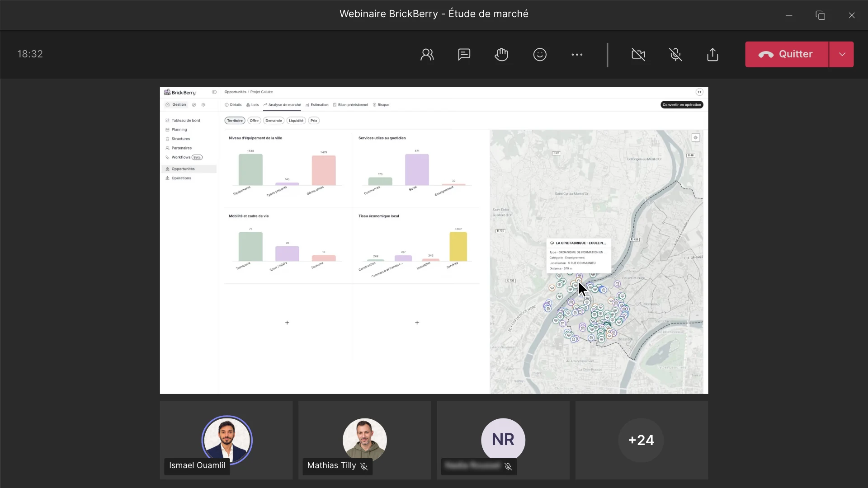Select the Offre filter chip
The image size is (868, 488).
(254, 121)
